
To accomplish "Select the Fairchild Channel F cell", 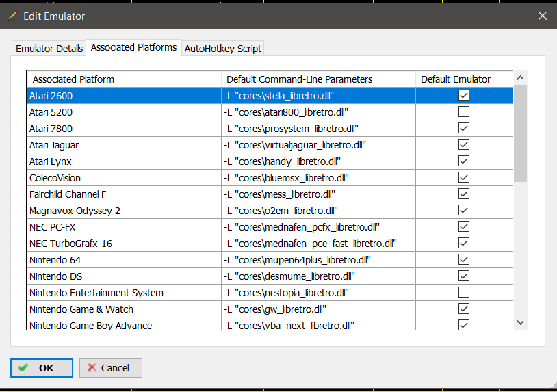I will tap(124, 194).
